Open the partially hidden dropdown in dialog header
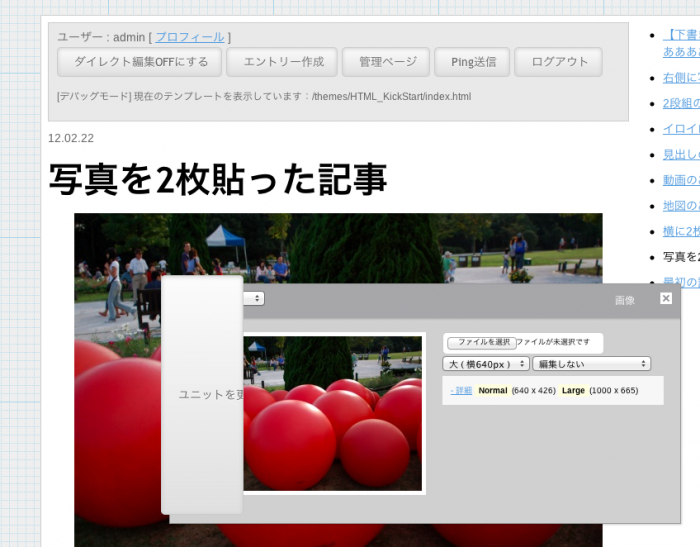This screenshot has height=547, width=700. (x=254, y=298)
